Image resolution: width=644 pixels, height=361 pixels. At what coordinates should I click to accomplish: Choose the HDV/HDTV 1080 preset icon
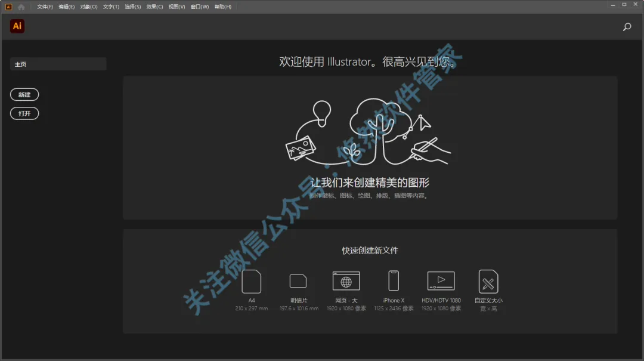tap(441, 281)
